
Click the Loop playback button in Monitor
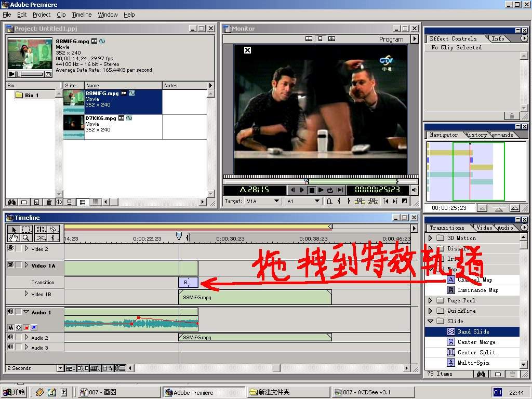[330, 190]
